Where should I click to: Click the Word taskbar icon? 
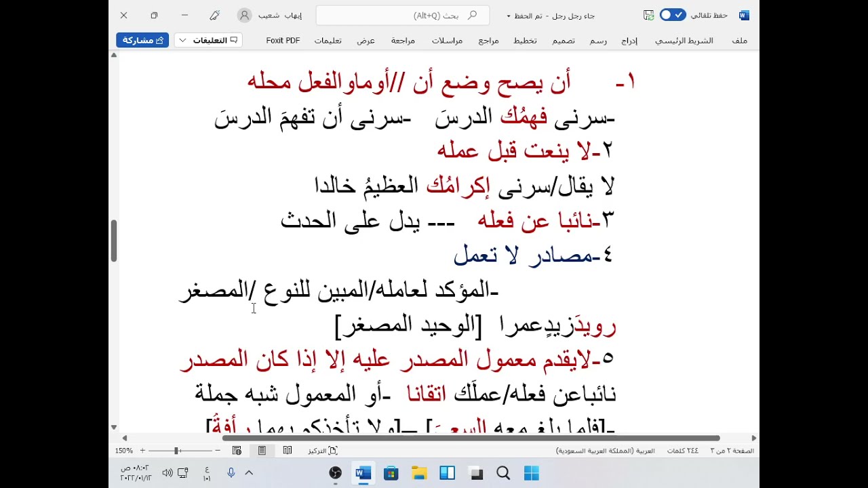[363, 473]
